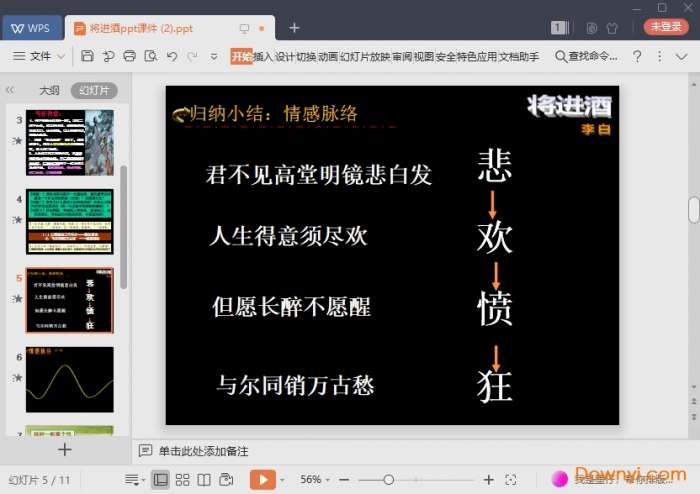Click the Undo arrow
Screen dimensions: 700x494
click(172, 56)
